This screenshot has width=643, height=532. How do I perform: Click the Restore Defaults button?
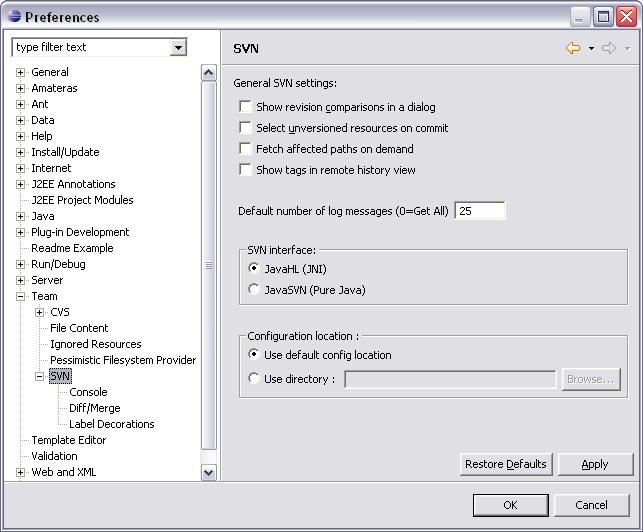pos(506,464)
